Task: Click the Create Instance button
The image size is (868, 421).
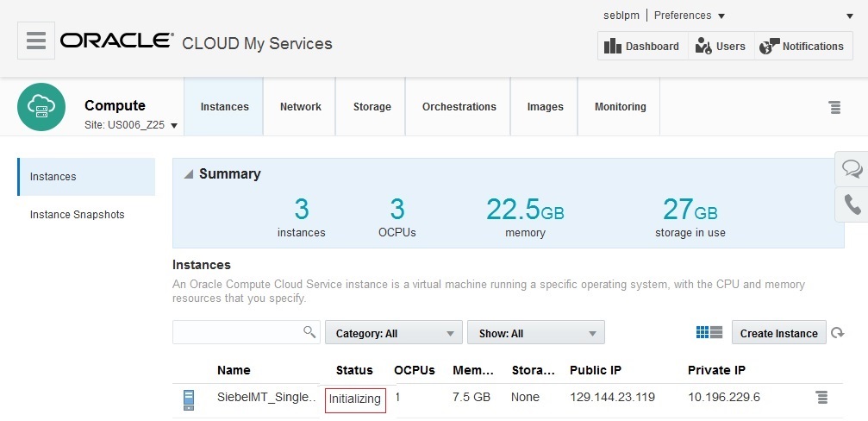Action: coord(778,333)
